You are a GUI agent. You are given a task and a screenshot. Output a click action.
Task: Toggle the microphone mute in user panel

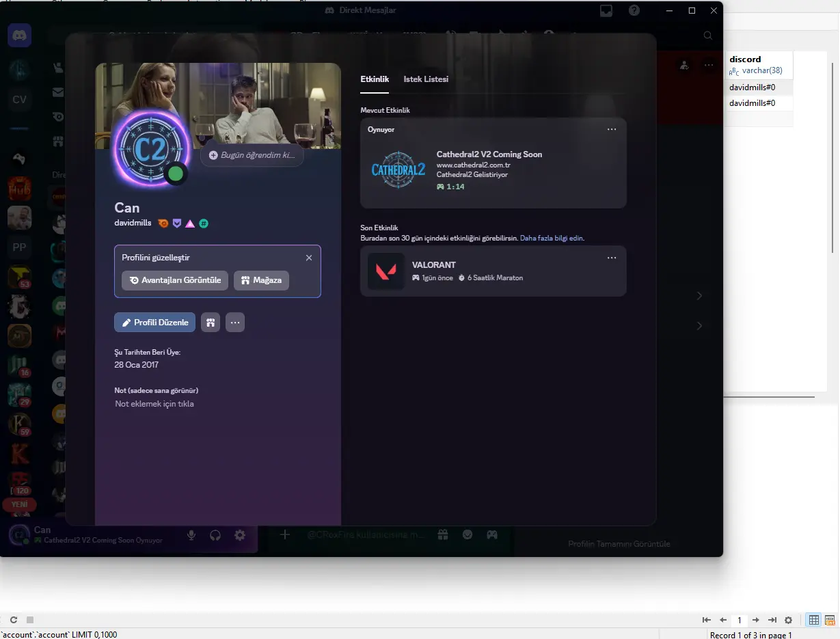point(191,535)
